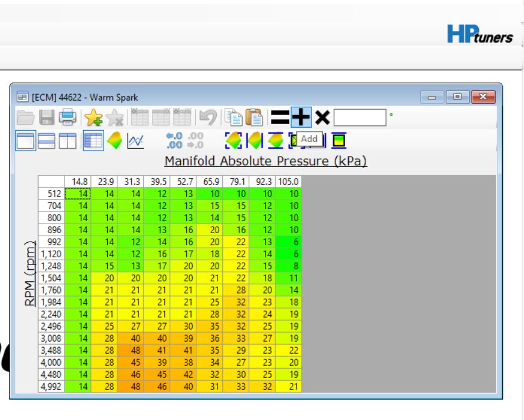Screen dimensions: 524x420
Task: Select horizontal split layout icon
Action: point(47,140)
